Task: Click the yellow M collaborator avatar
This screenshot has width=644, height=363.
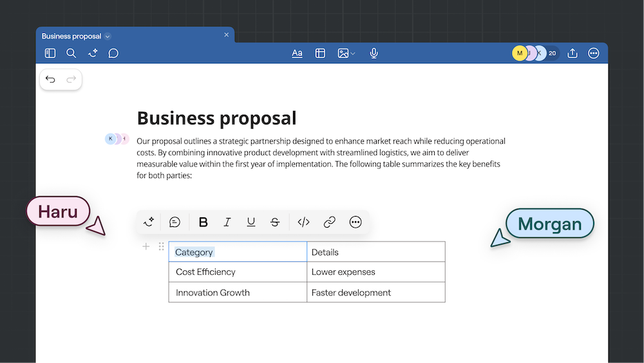Action: [519, 54]
